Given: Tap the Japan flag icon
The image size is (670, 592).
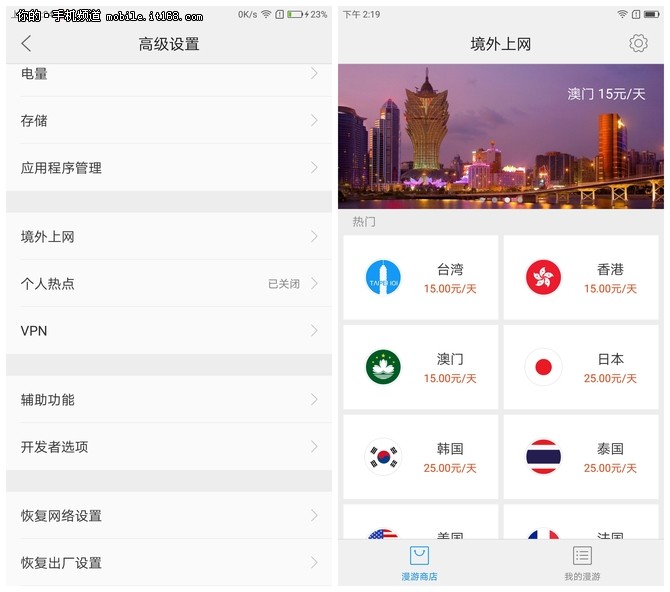Looking at the screenshot, I should click(543, 367).
